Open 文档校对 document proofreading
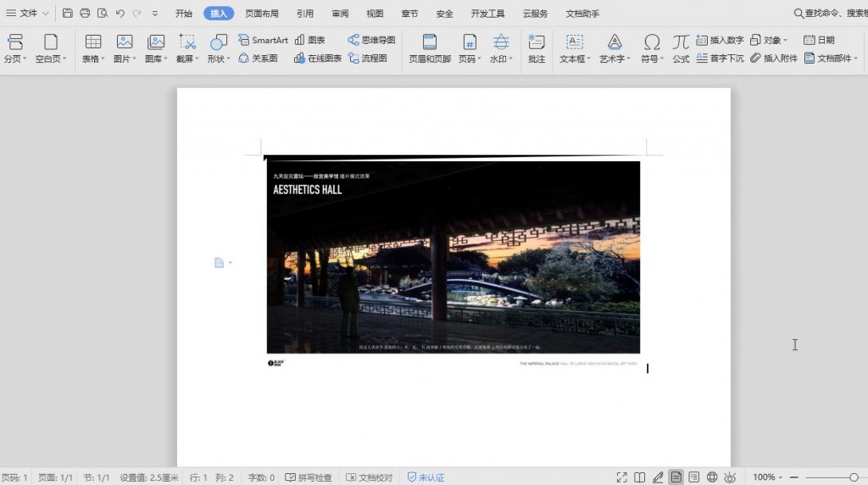Viewport: 868px width, 485px height. click(x=370, y=477)
